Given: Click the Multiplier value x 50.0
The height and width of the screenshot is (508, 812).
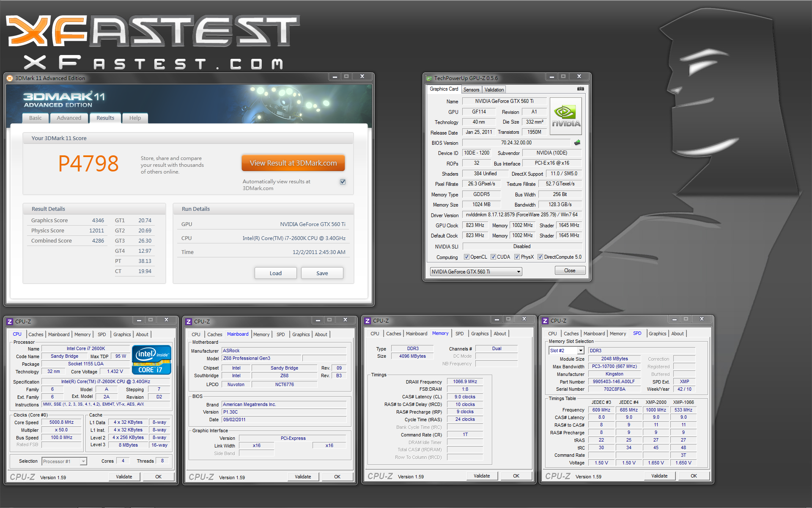Looking at the screenshot, I should tap(61, 430).
